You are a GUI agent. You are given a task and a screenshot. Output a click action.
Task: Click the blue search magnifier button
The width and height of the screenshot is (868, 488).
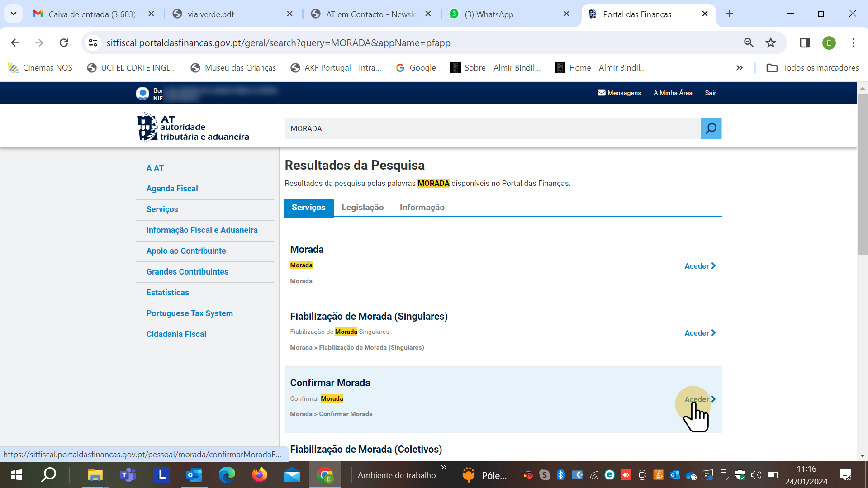tap(711, 128)
